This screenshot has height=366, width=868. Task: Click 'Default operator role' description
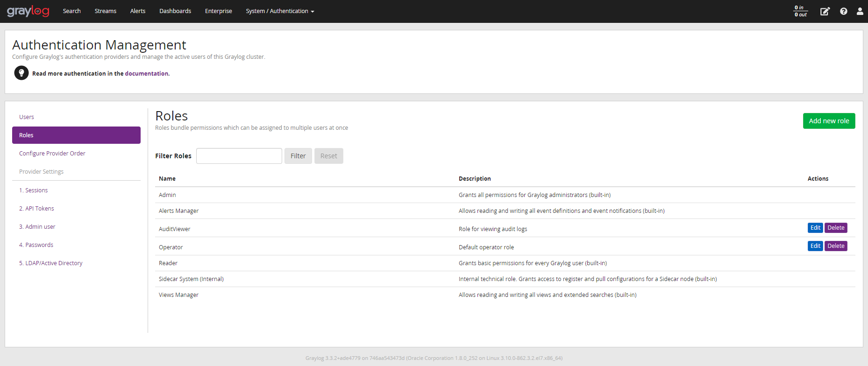(486, 247)
